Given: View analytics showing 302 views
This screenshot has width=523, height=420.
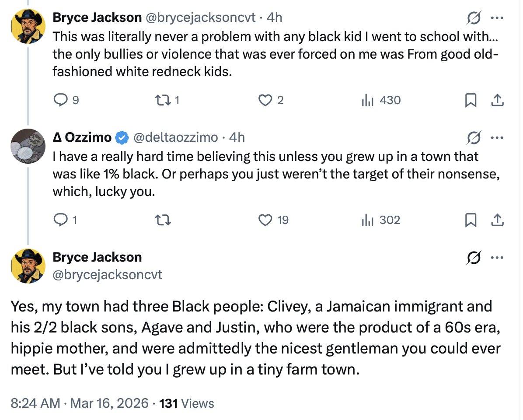Looking at the screenshot, I should [x=367, y=220].
